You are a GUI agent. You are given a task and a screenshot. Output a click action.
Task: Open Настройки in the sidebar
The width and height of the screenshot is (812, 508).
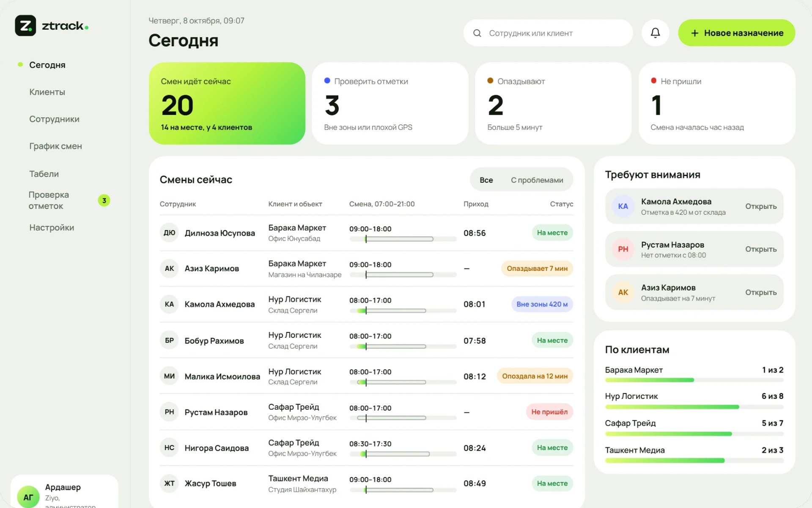coord(52,227)
